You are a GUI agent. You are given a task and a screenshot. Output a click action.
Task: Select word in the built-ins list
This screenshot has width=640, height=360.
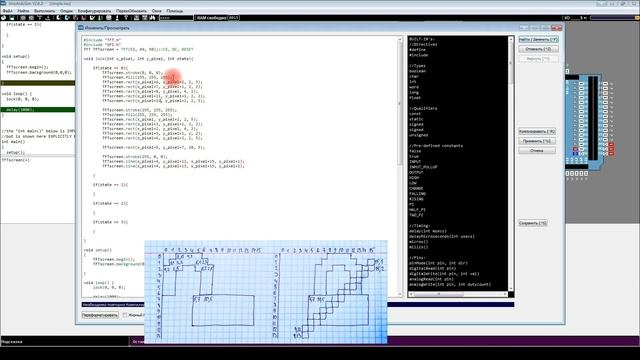pyautogui.click(x=414, y=87)
